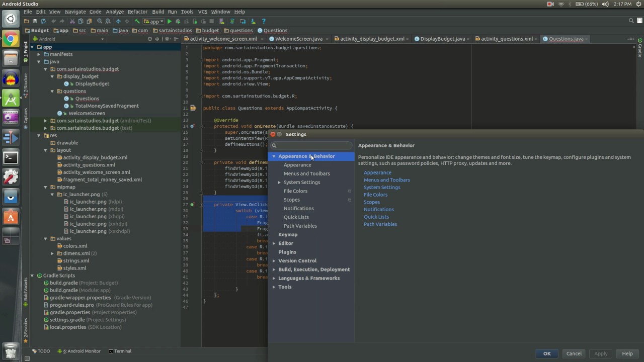
Task: Collapse the Gradle Scripts node
Action: [32, 276]
